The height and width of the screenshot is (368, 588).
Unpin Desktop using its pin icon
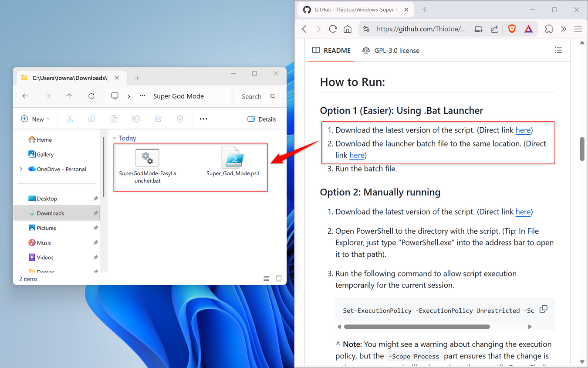(95, 198)
